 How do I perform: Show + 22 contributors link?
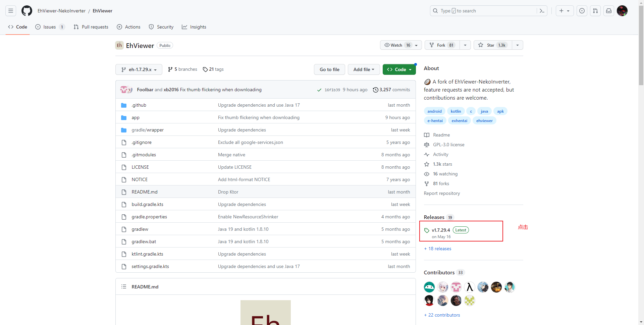pos(442,315)
